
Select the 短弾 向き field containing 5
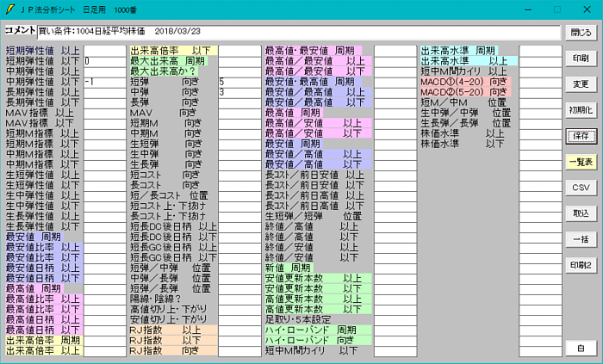240,82
